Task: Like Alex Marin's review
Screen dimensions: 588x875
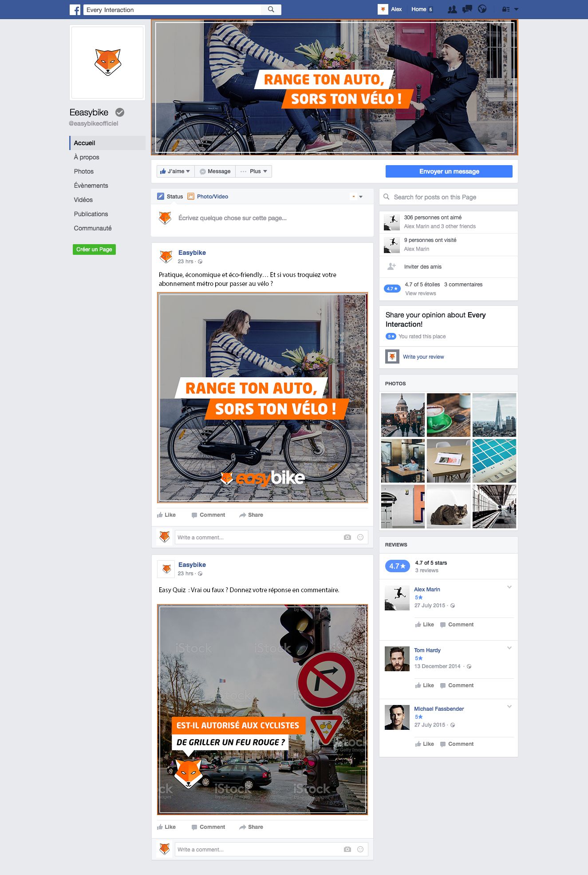Action: point(425,625)
